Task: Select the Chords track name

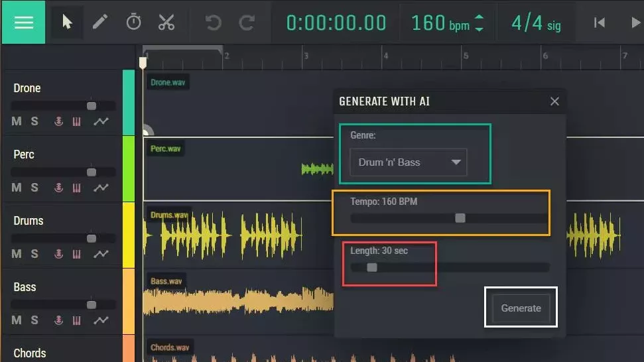Action: pyautogui.click(x=30, y=353)
